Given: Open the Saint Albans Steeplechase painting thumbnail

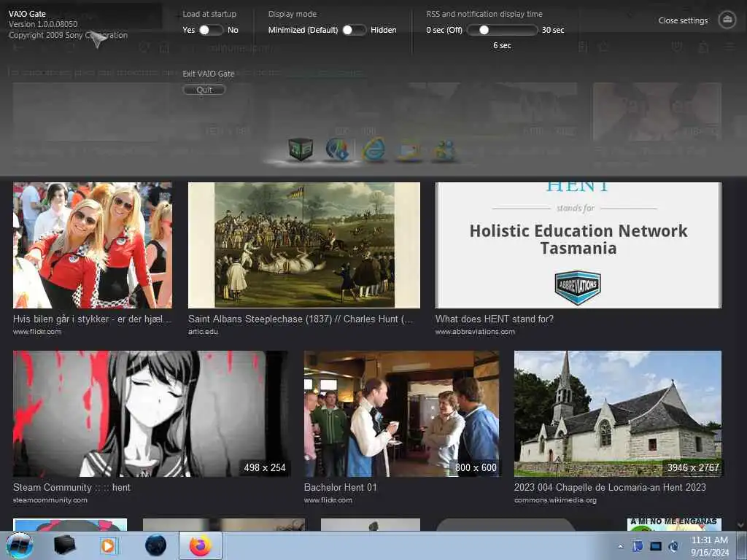Looking at the screenshot, I should point(304,245).
